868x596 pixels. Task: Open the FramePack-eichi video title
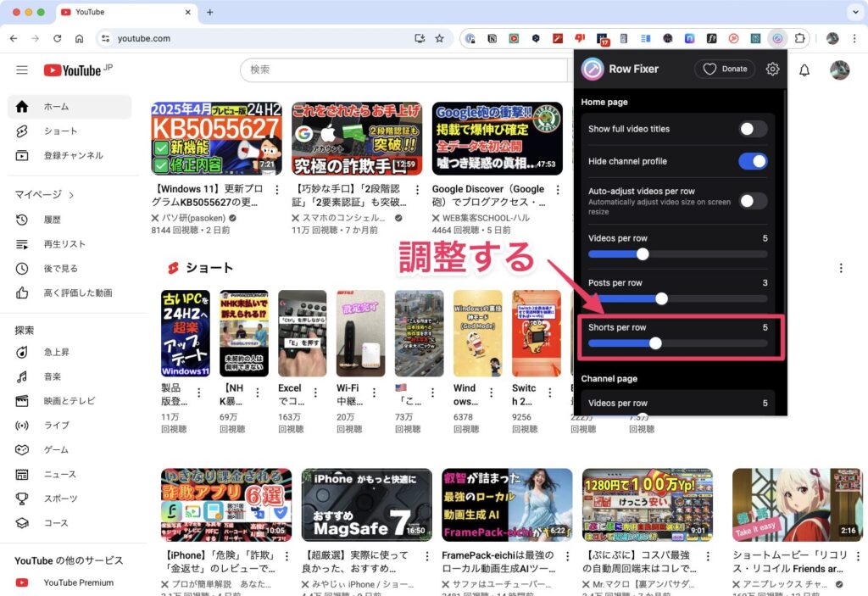click(x=498, y=561)
